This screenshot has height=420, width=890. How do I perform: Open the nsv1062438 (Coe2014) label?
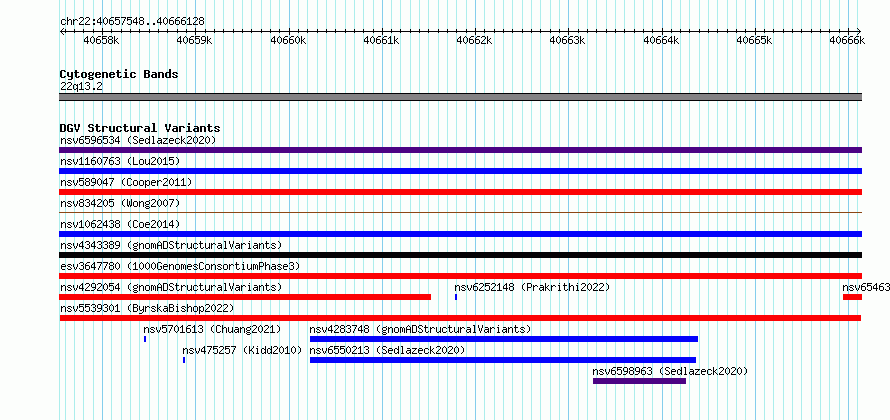[120, 224]
